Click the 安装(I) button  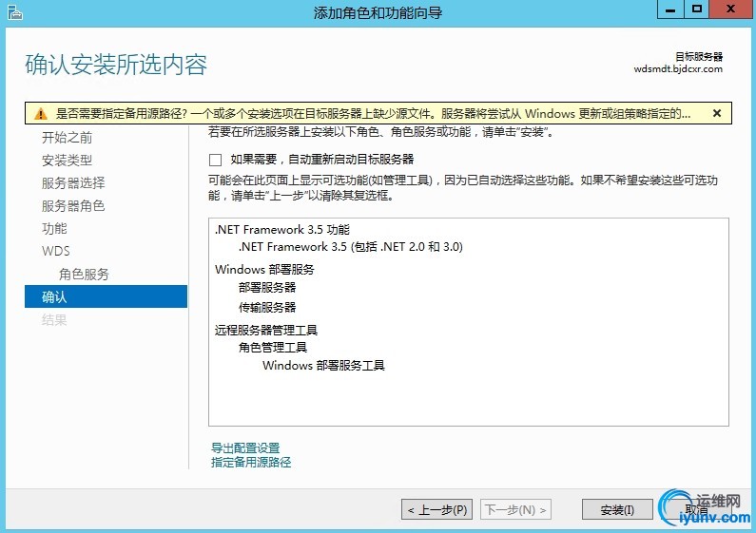[617, 509]
